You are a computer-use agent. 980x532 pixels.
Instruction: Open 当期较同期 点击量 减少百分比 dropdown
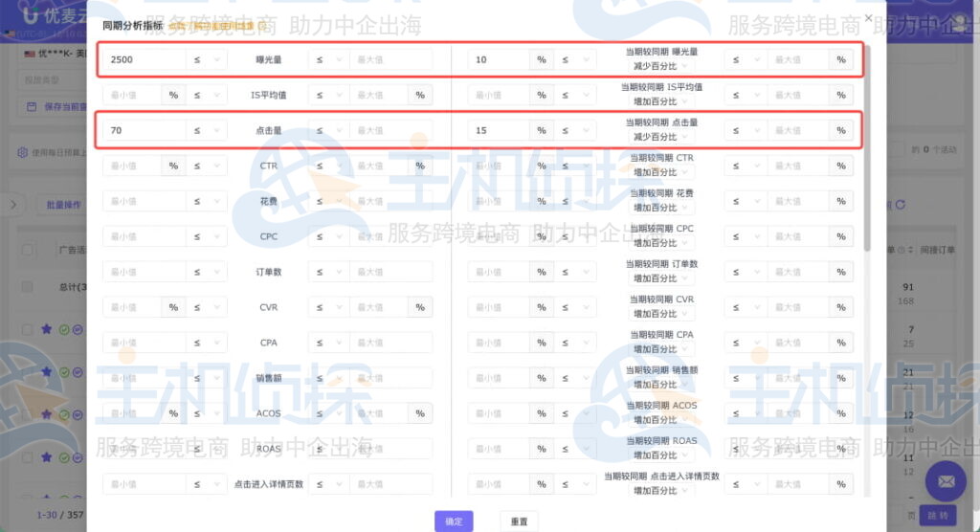pos(660,137)
